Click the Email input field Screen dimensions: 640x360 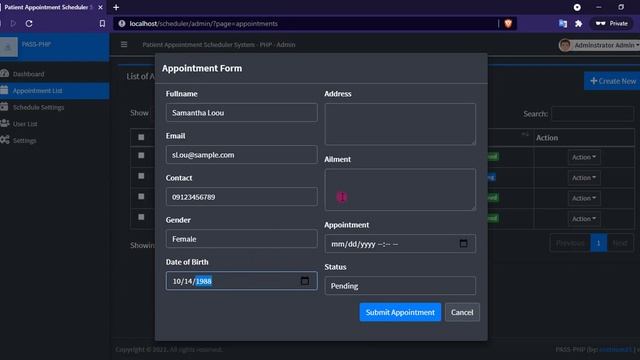coord(241,155)
